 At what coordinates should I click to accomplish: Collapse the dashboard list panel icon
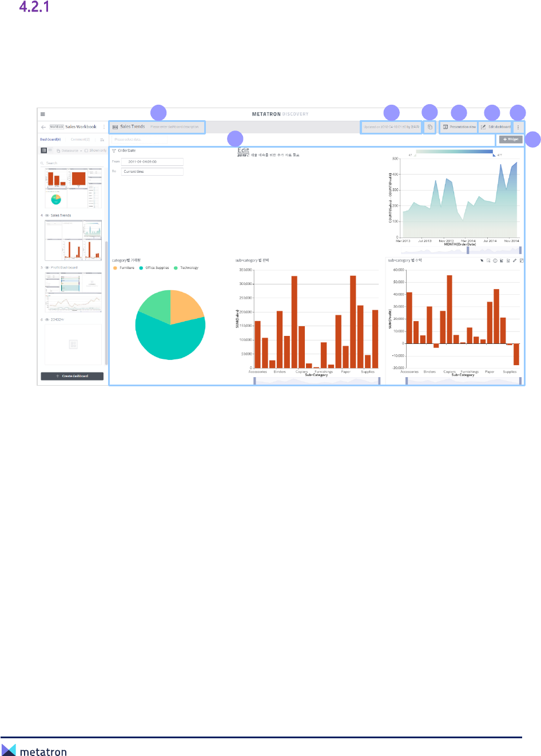102,140
